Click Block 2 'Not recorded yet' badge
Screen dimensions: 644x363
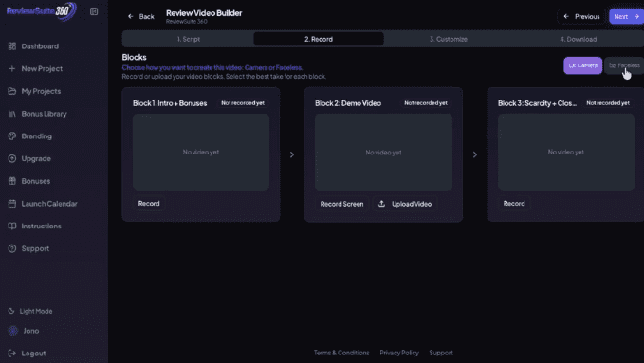[426, 103]
